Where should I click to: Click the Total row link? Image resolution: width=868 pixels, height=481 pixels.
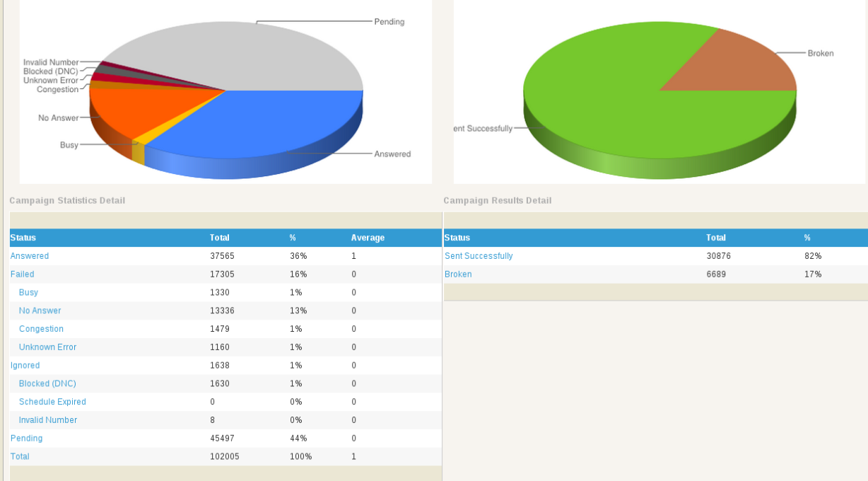tap(20, 458)
